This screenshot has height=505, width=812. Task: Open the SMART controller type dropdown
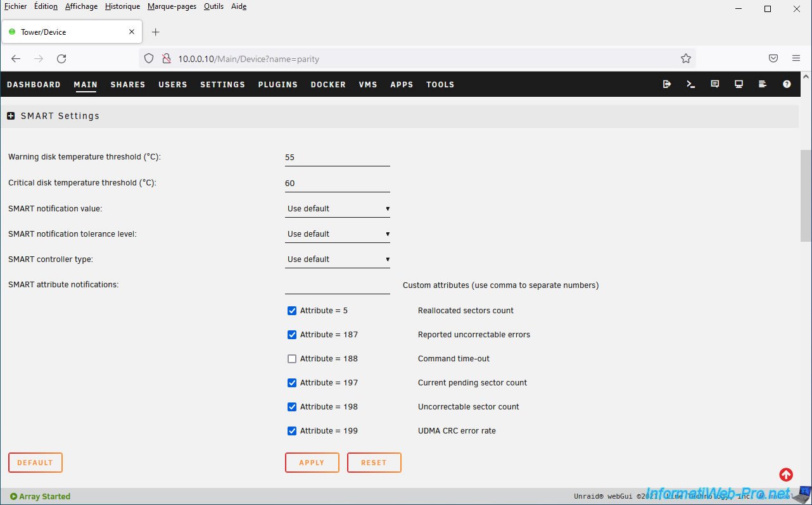coord(338,259)
